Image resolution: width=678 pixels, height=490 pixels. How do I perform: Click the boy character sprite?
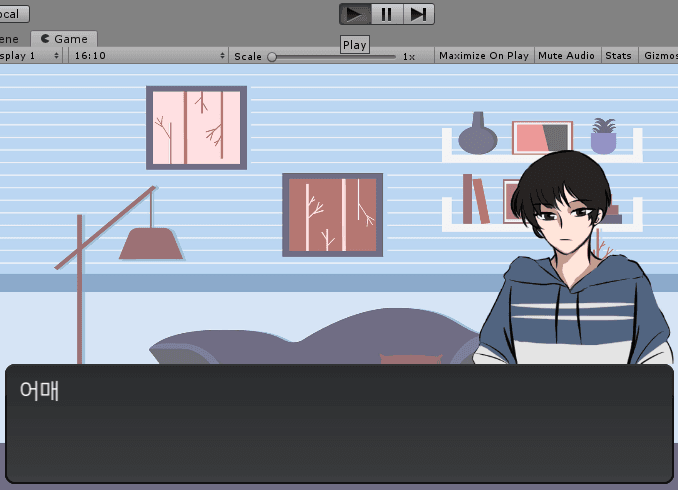pyautogui.click(x=573, y=258)
